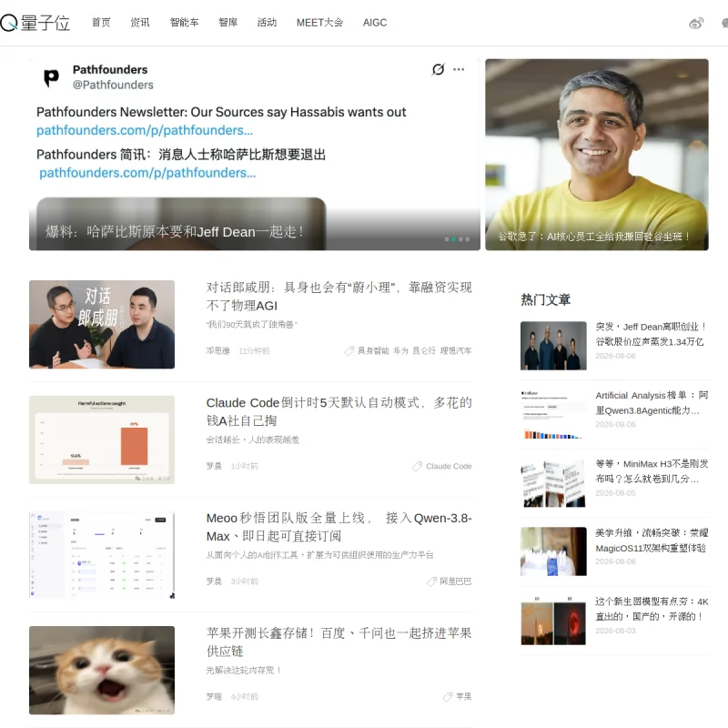Screen dimensions: 728x728
Task: Open the 苹果开测长鑫存储 article headline
Action: pyautogui.click(x=339, y=642)
